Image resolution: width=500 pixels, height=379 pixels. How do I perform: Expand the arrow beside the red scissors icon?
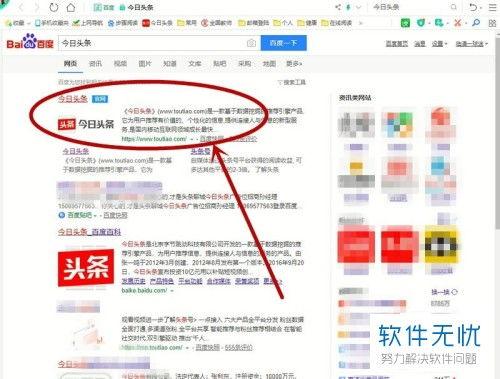coord(465,23)
